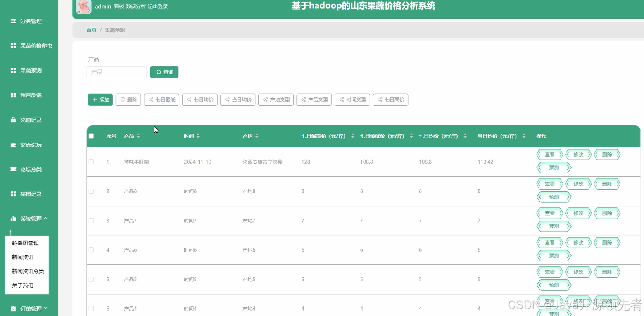
Task: Click the 交流论坛 sidebar icon
Action: click(x=13, y=145)
